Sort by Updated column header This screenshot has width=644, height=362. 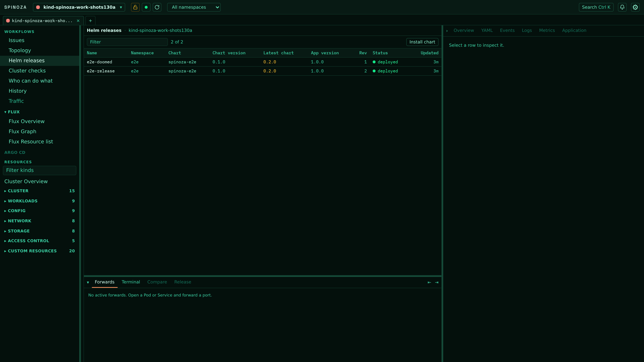429,53
